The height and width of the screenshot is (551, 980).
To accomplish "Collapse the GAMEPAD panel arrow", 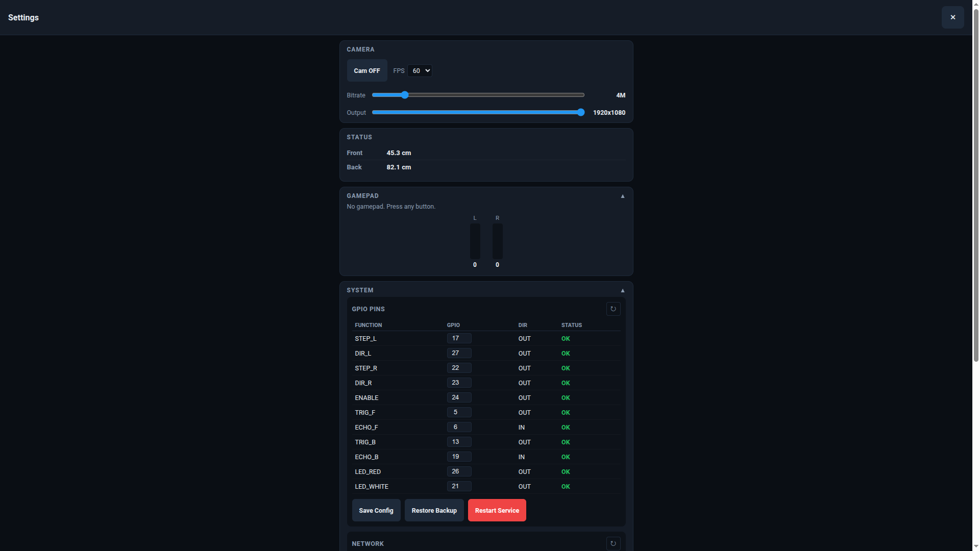I will point(622,196).
